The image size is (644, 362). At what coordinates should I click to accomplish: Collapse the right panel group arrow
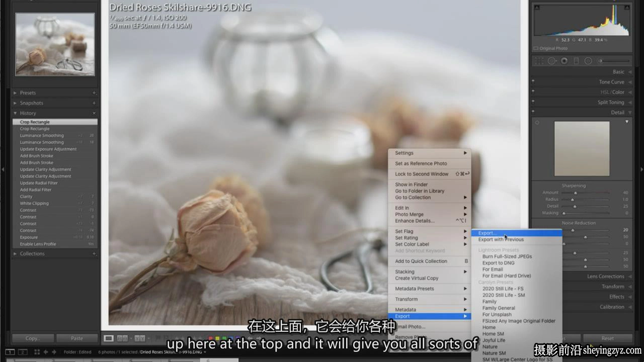(641, 169)
